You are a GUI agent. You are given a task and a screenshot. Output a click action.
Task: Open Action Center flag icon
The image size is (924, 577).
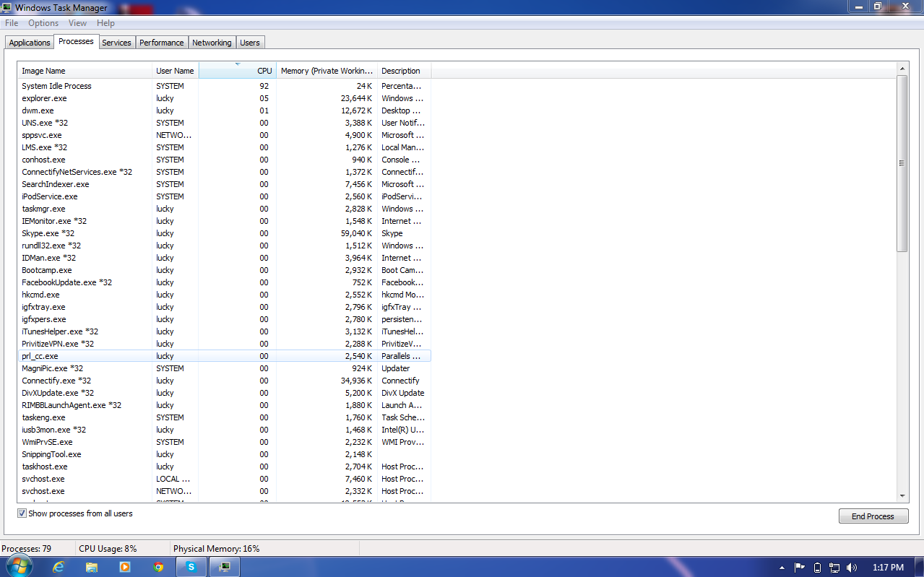[800, 568]
